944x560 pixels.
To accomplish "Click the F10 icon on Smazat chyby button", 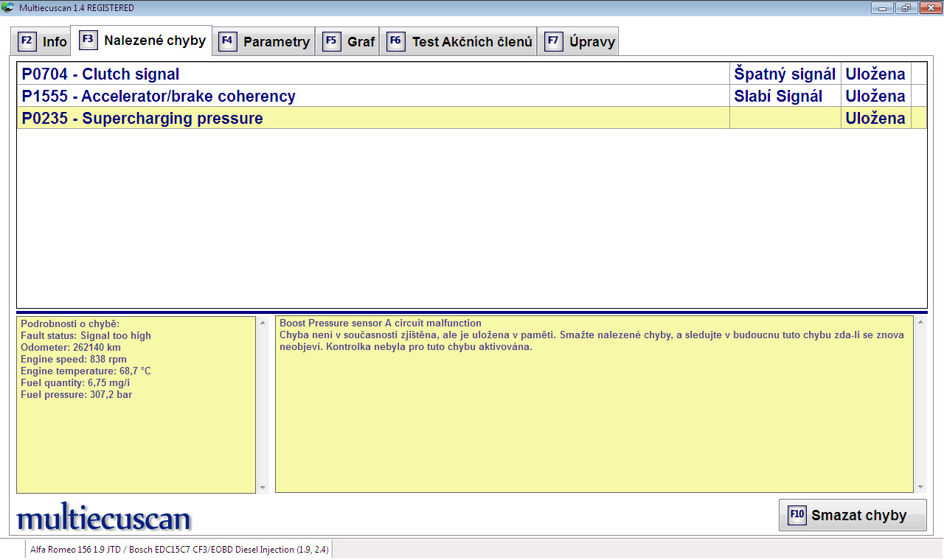I will [797, 515].
